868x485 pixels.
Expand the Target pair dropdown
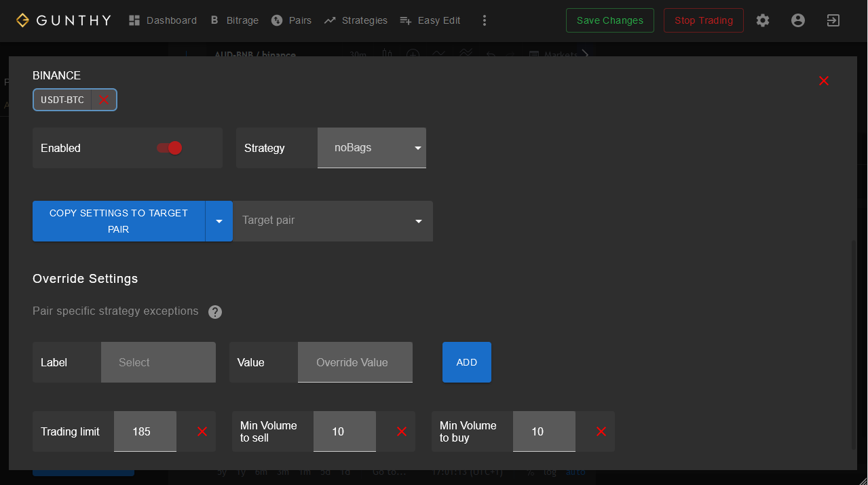point(333,220)
